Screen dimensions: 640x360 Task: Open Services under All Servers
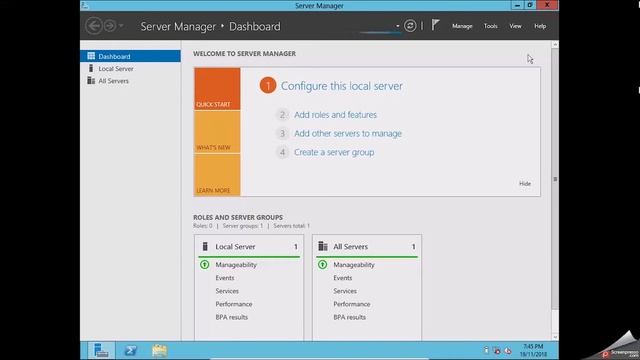(345, 291)
